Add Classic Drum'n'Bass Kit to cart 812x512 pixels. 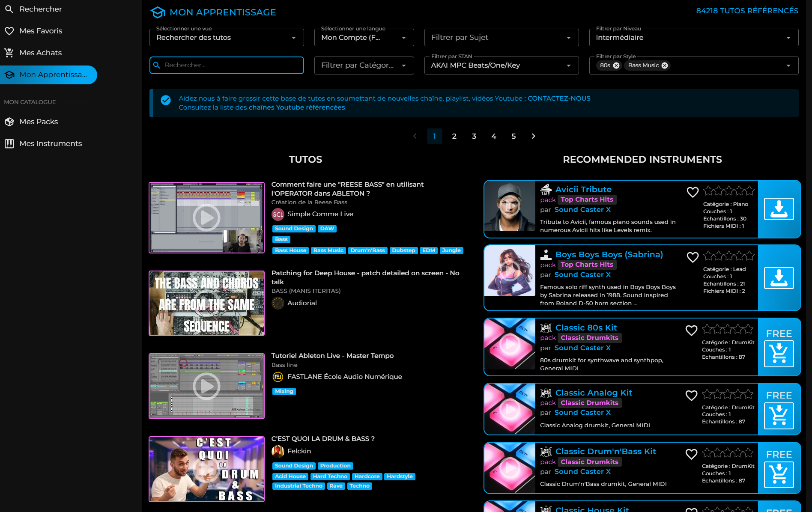(x=779, y=474)
